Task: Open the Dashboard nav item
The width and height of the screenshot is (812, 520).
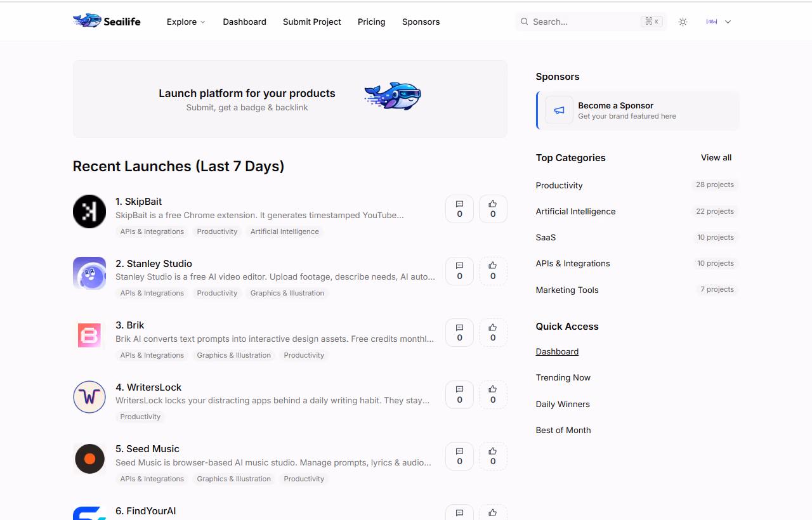Action: tap(244, 22)
